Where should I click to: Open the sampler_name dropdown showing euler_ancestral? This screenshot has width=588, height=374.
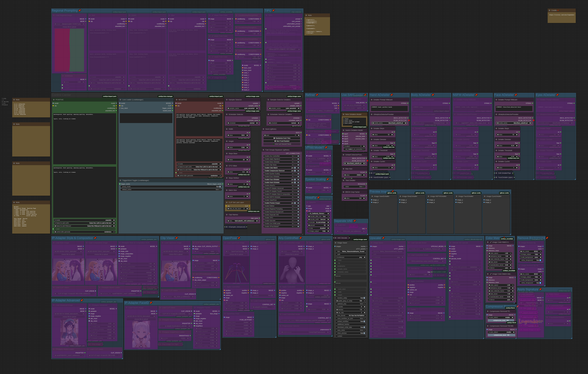(242, 108)
